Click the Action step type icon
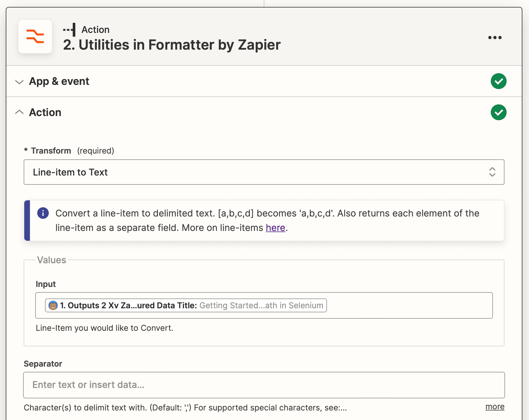529x420 pixels. (69, 29)
